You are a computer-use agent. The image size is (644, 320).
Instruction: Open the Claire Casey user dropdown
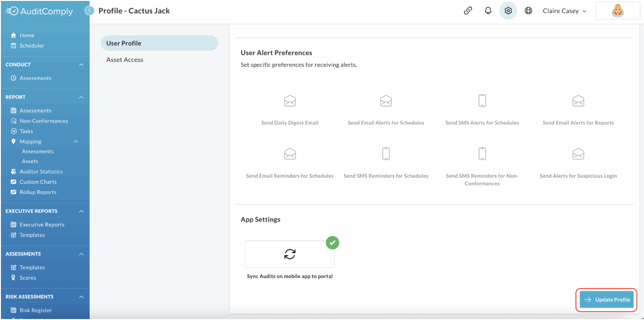coord(565,11)
